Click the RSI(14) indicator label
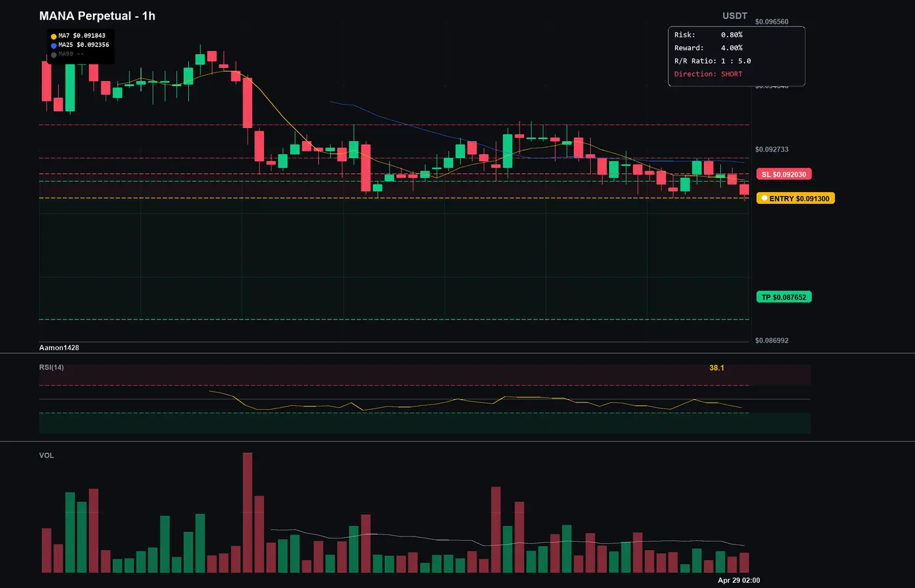 pyautogui.click(x=52, y=367)
